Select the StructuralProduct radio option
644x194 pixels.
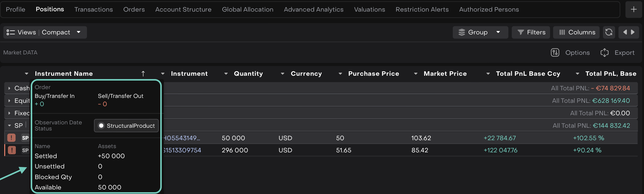(x=102, y=126)
